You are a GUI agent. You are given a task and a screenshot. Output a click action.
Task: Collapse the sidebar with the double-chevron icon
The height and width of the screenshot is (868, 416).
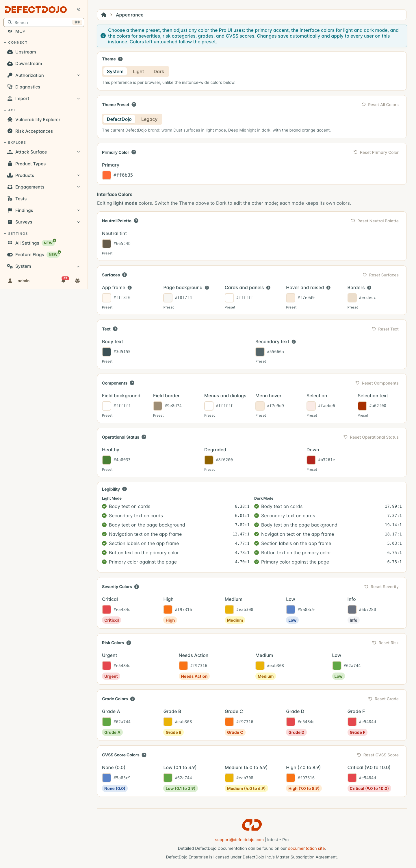click(78, 10)
